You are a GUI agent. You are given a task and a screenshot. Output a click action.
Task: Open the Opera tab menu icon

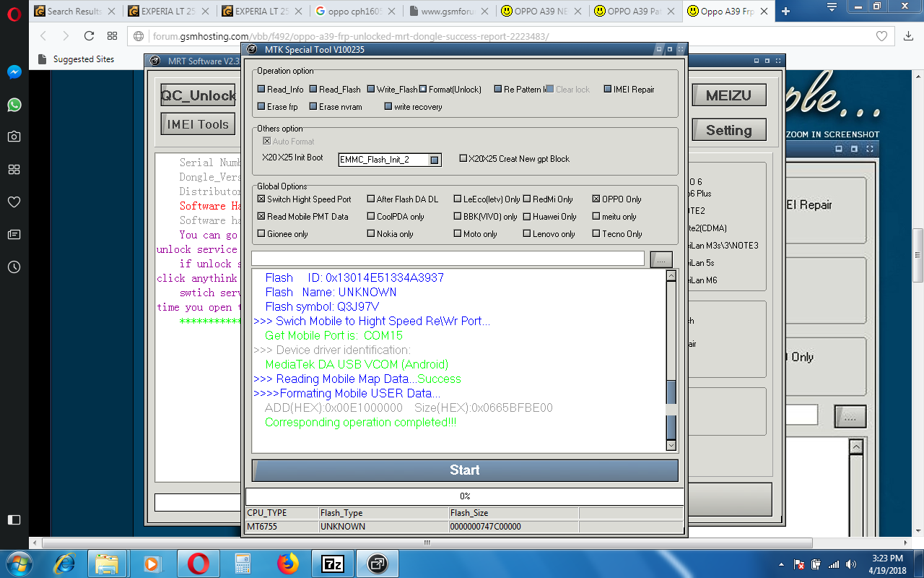point(832,7)
